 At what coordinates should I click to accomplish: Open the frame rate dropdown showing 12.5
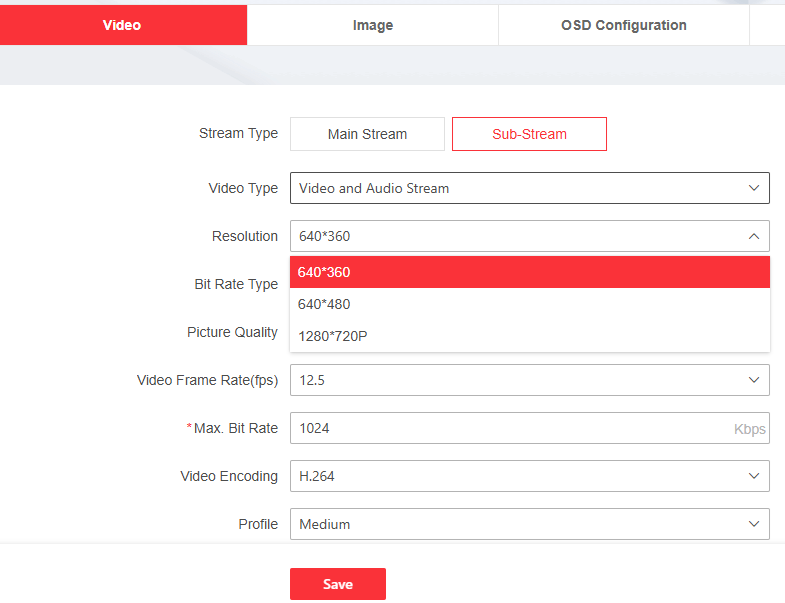510,380
